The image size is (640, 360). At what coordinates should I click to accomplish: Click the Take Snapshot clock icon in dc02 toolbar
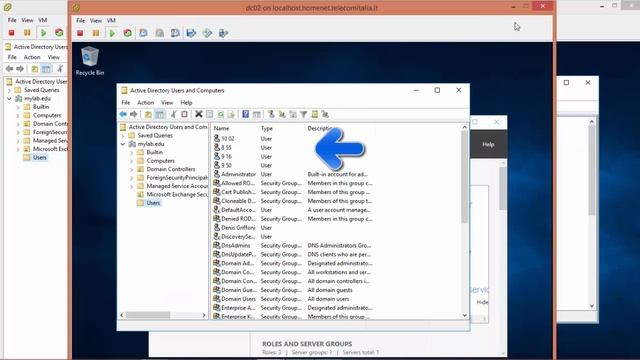[x=143, y=33]
